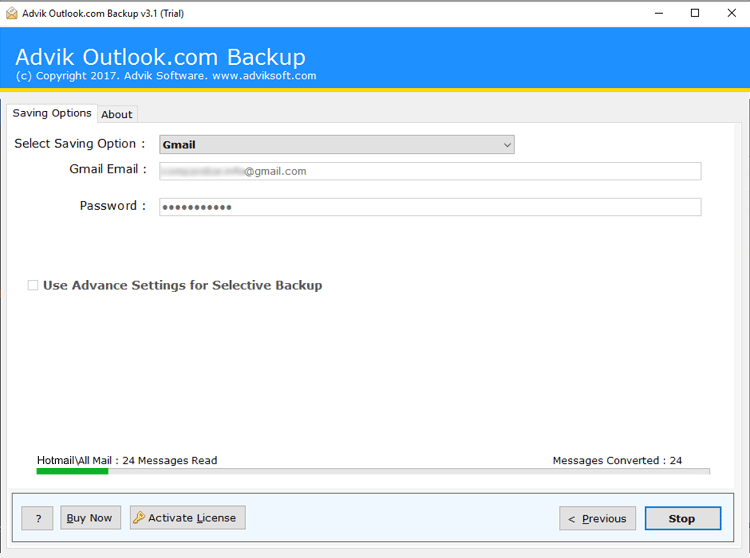Click the Select Saving Option label

[79, 143]
